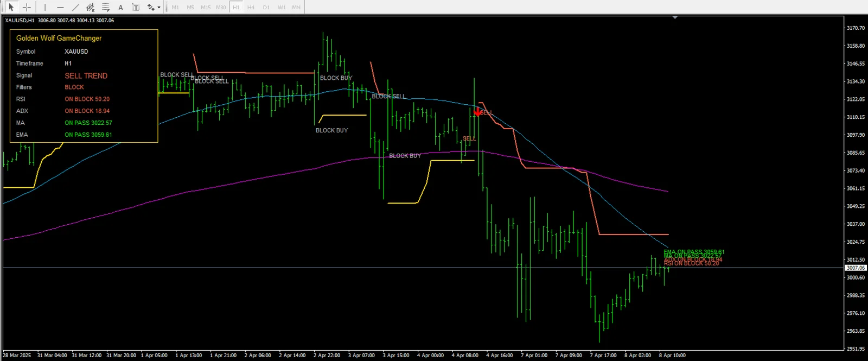Screen dimensions: 868x361
Task: Click the Filters BLOCK value
Action: [74, 87]
